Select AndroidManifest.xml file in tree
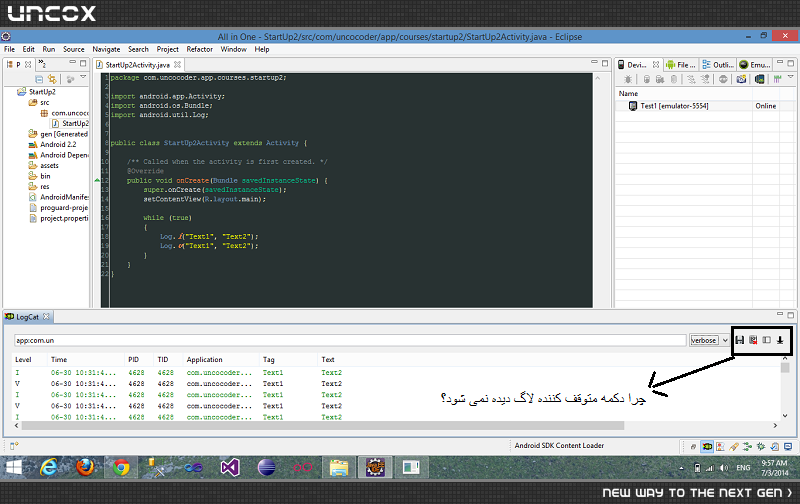Image resolution: width=800 pixels, height=504 pixels. point(58,197)
